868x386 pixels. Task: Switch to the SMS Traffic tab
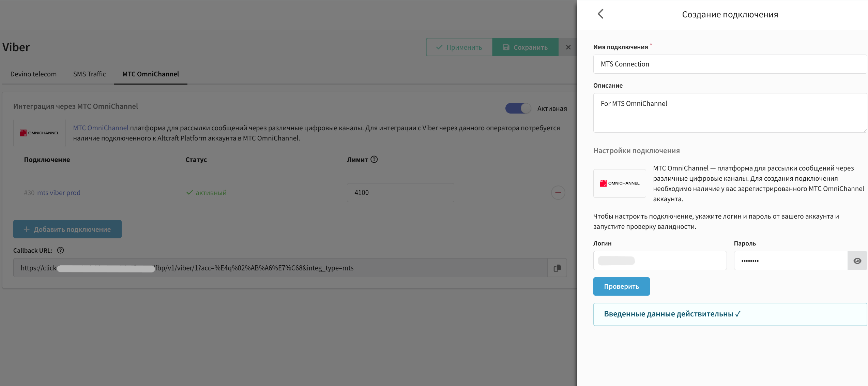coord(90,74)
